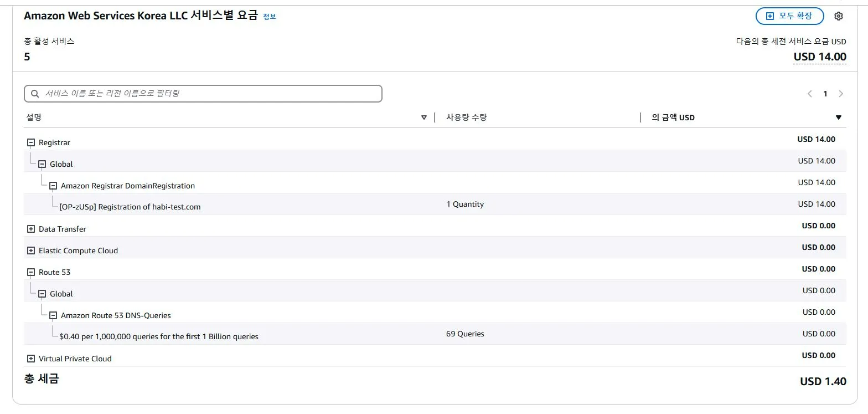Click the search magnifier icon in filter

(x=35, y=94)
